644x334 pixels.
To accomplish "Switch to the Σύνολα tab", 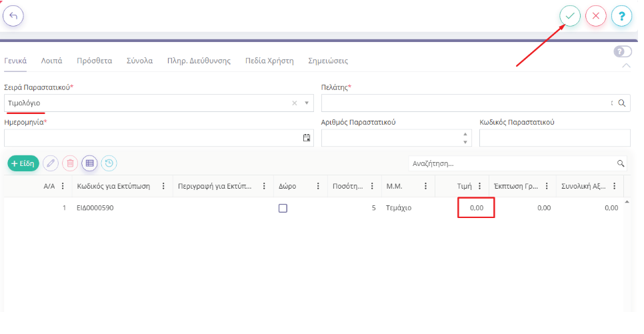I will coord(139,61).
